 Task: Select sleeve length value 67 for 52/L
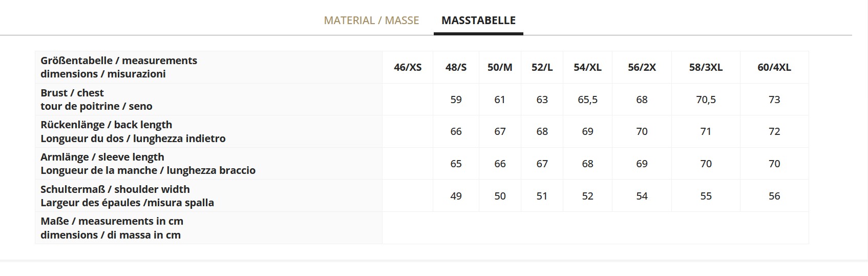[542, 164]
